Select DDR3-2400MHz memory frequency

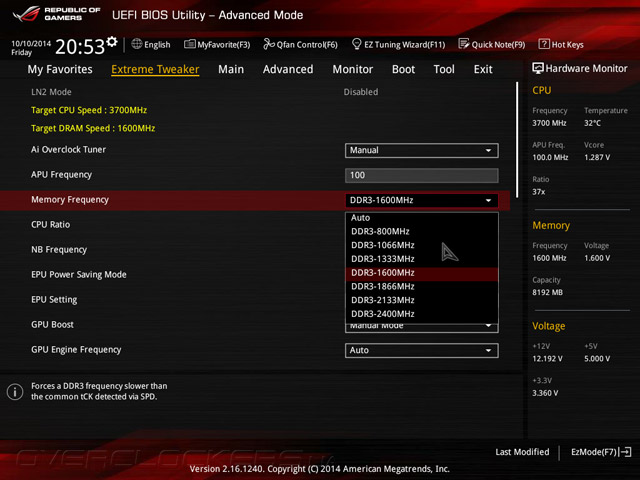pos(422,314)
